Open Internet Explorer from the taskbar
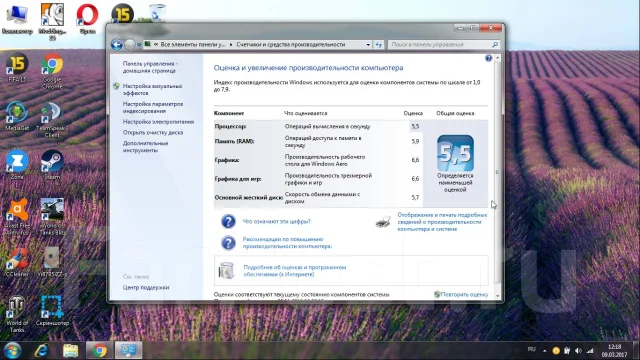This screenshot has height=360, width=640. 42,351
